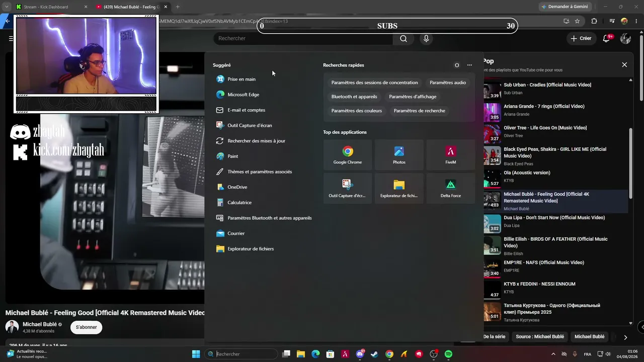Open Chrome extensions puzzle icon

[594, 21]
